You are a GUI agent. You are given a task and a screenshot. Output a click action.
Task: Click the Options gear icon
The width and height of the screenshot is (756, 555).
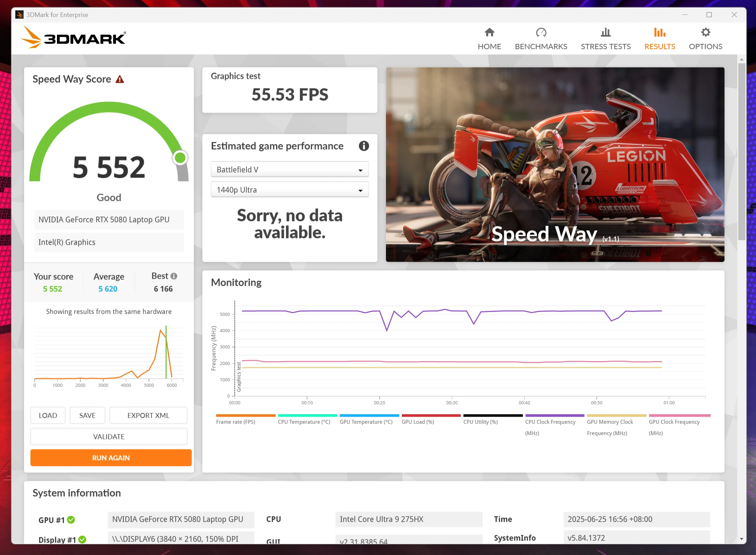705,33
